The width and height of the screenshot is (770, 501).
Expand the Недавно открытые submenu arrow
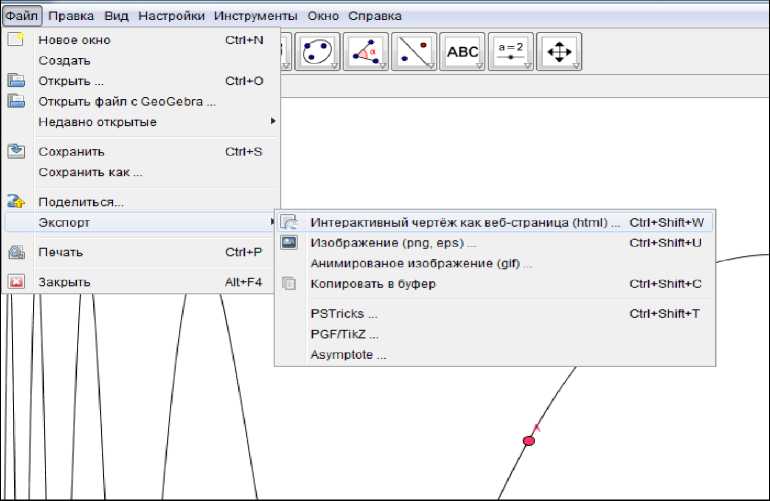coord(273,121)
